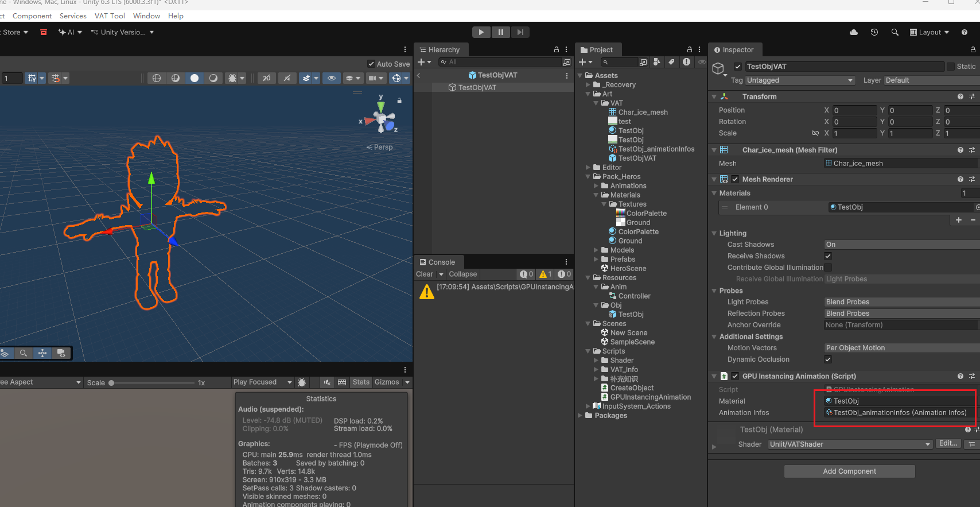This screenshot has height=507, width=980.
Task: Uncheck the Receive Shadows checkbox
Action: 828,256
